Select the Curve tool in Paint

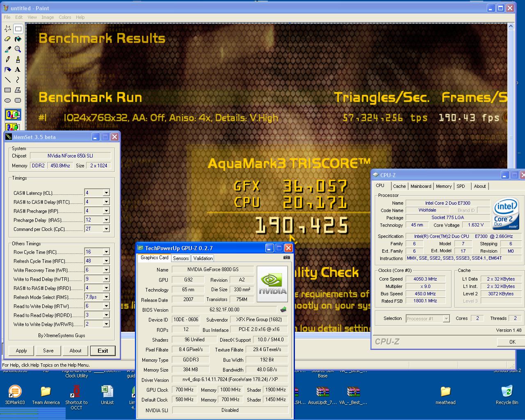click(x=18, y=80)
